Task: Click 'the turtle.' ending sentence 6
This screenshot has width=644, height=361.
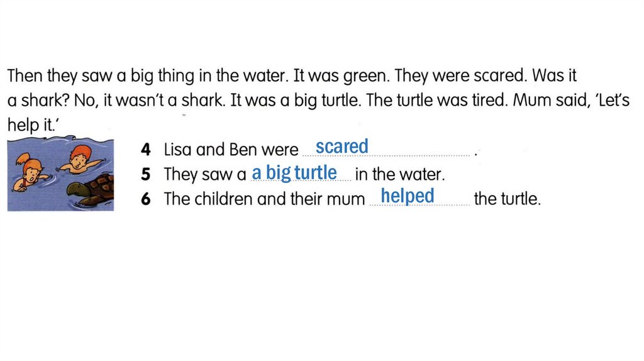Action: 507,199
